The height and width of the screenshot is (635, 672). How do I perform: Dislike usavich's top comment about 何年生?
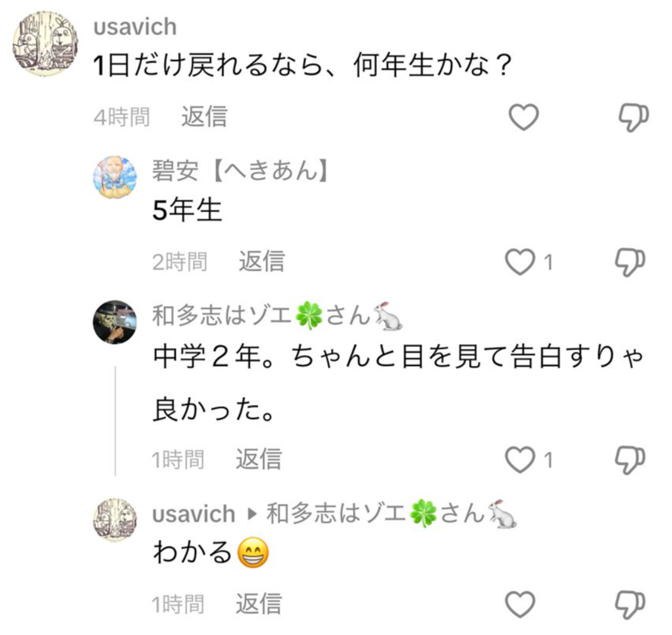point(633,117)
